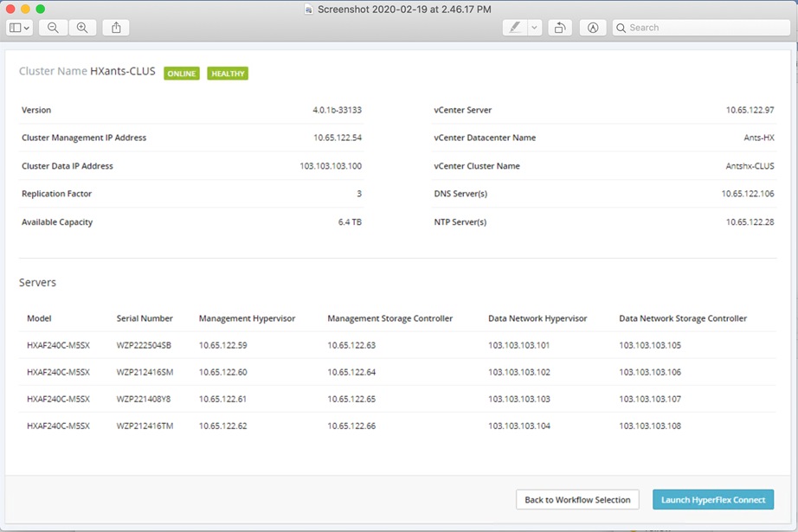Click the Model column header
The image size is (798, 532).
pyautogui.click(x=39, y=318)
